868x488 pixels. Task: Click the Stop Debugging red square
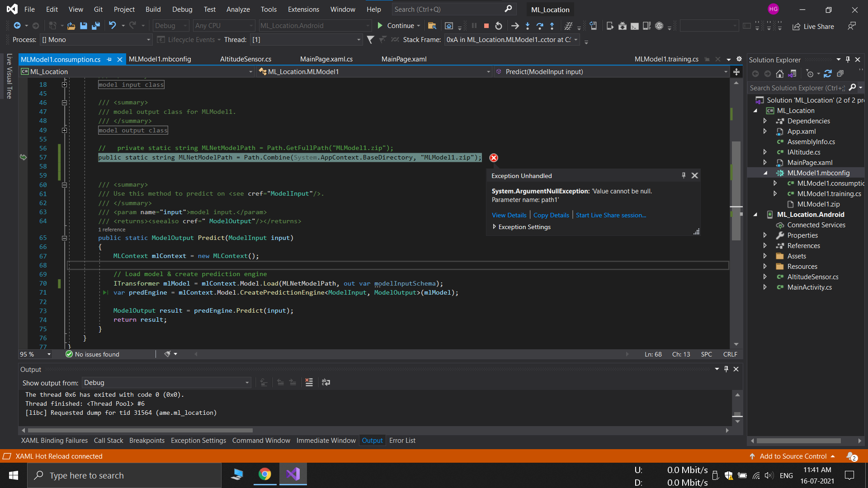(x=486, y=26)
